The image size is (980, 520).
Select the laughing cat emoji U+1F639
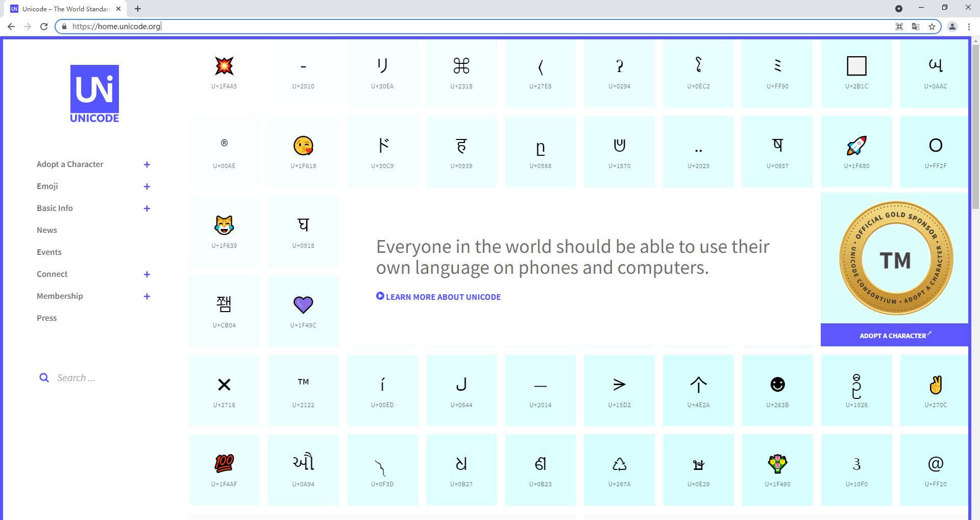tap(224, 231)
